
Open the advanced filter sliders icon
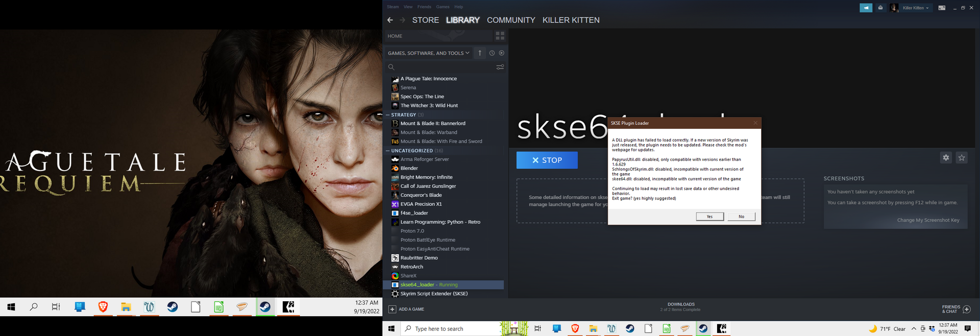(x=500, y=67)
